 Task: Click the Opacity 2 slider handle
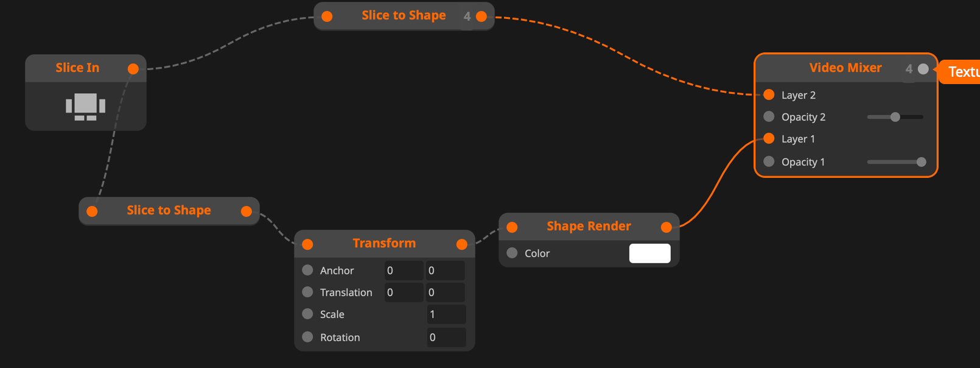click(895, 117)
